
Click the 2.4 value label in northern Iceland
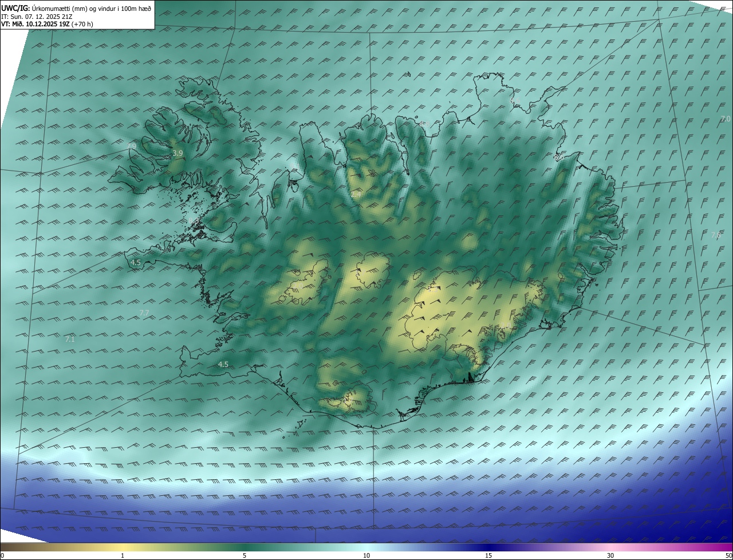point(356,195)
